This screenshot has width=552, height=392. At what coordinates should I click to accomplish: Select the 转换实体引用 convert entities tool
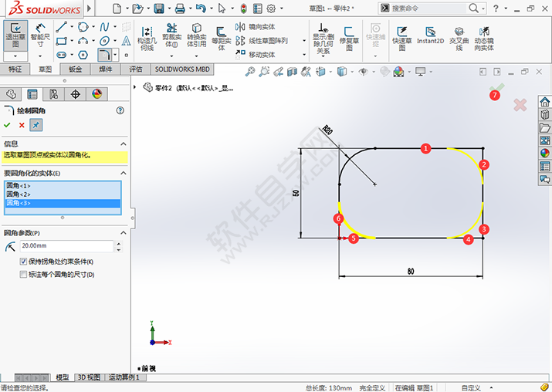point(196,39)
